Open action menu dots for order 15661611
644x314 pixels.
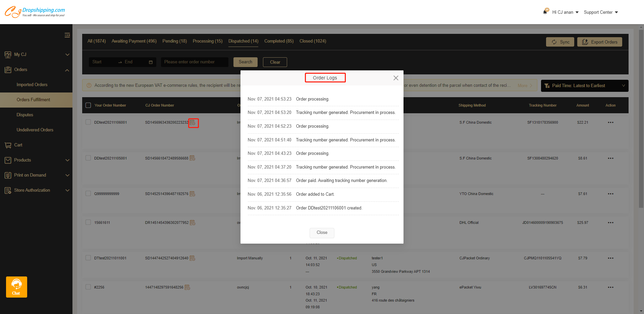[x=610, y=223]
